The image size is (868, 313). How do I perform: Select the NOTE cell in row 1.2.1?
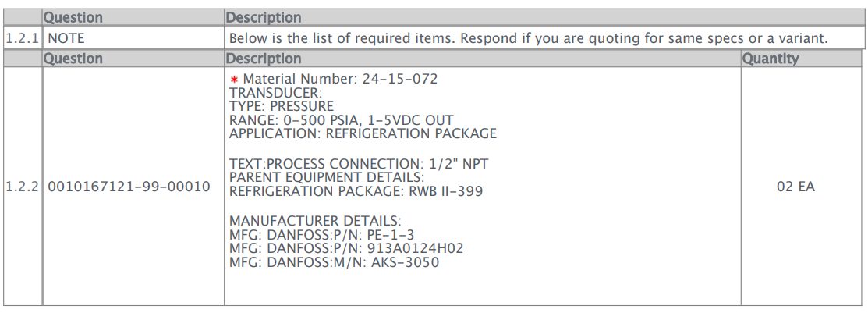[67, 37]
